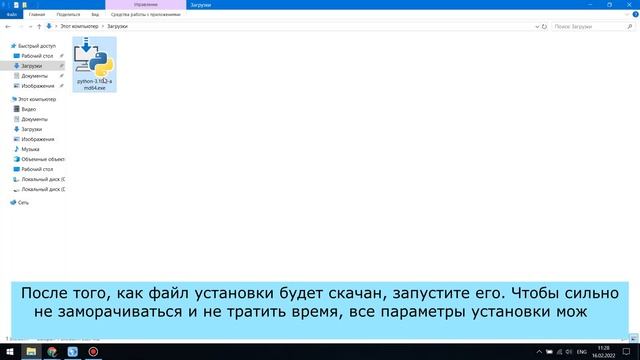Select python-3.10.2-amd64.exe installer file
Screen dimensions: 640x360
pos(95,64)
